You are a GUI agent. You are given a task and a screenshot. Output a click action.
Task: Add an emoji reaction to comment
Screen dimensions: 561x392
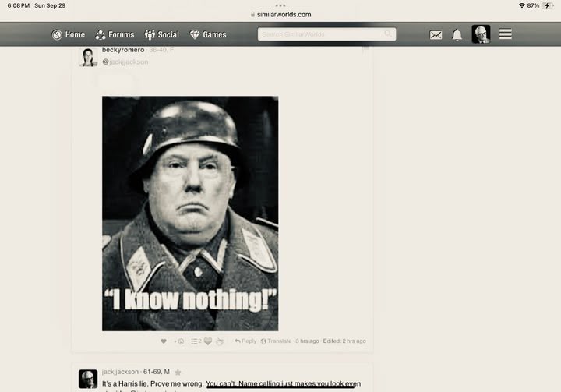click(x=179, y=341)
